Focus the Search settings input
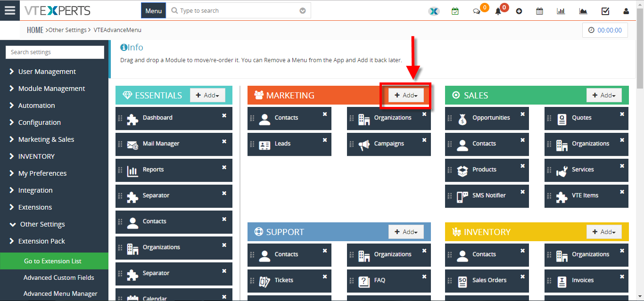The image size is (644, 301). click(55, 52)
